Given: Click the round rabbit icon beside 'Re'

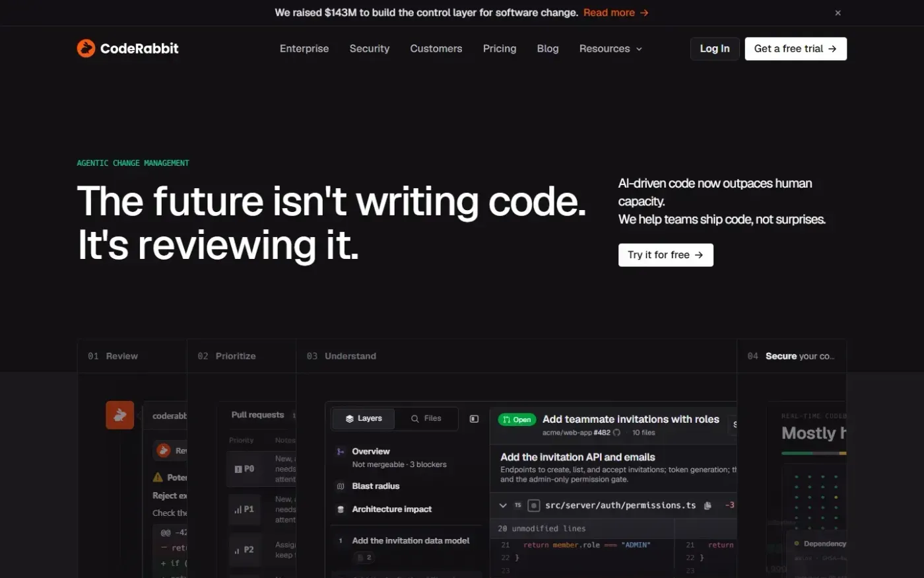Looking at the screenshot, I should click(x=163, y=451).
